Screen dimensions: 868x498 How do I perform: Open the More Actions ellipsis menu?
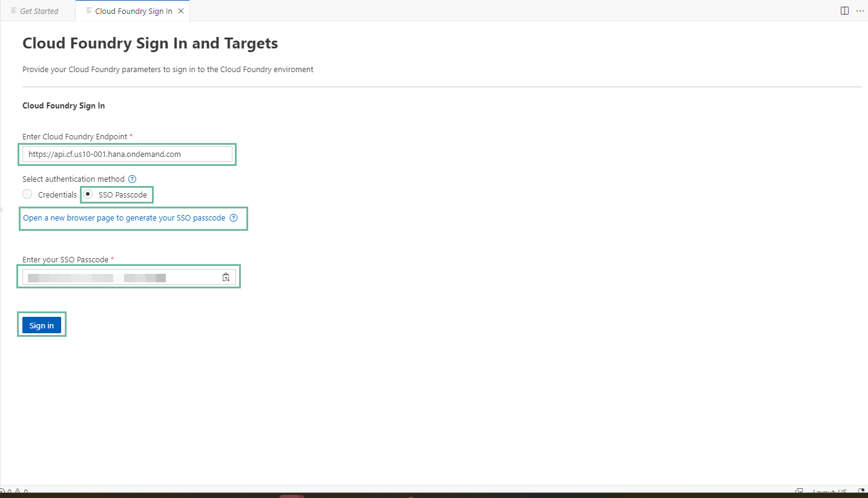click(x=860, y=11)
